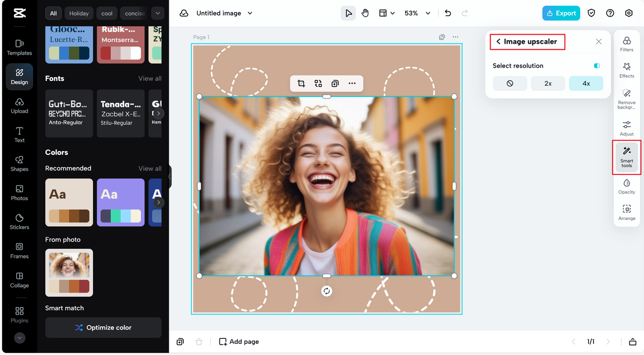Toggle the before/after compare icon
The height and width of the screenshot is (355, 644).
(x=597, y=66)
